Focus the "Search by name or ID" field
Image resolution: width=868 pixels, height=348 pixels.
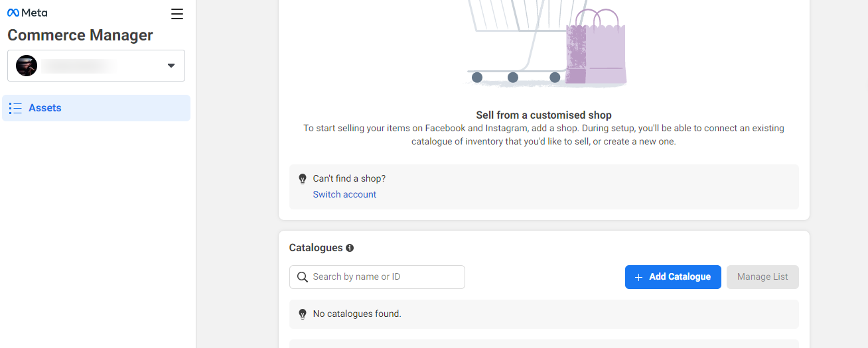tap(386, 277)
